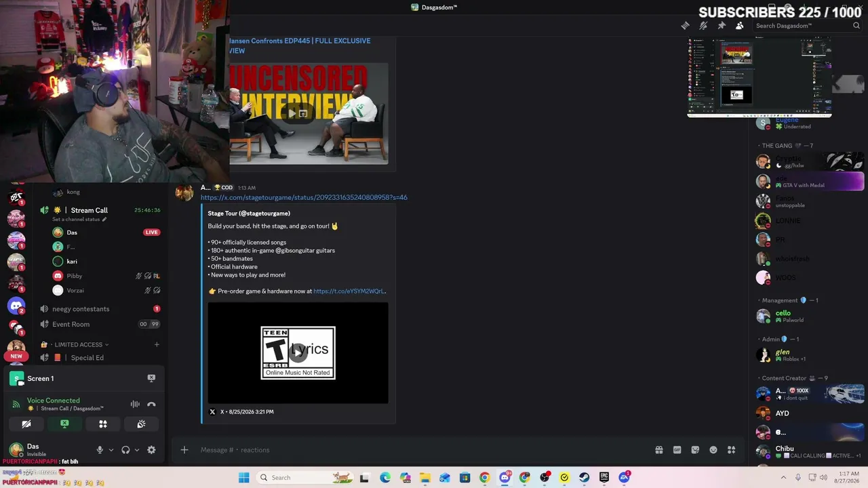This screenshot has width=868, height=488.
Task: Open the noise suppression waveform icon
Action: click(135, 405)
